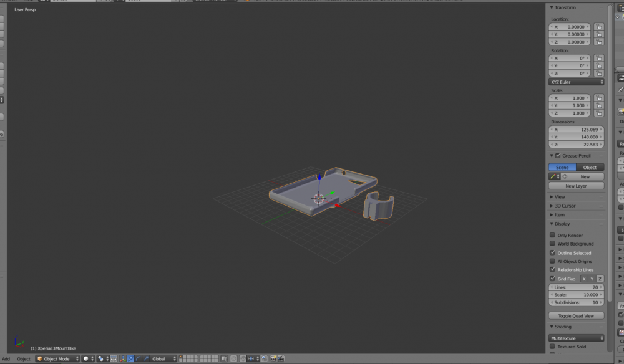Click the first scene layer button
The width and height of the screenshot is (624, 364).
[x=182, y=357]
